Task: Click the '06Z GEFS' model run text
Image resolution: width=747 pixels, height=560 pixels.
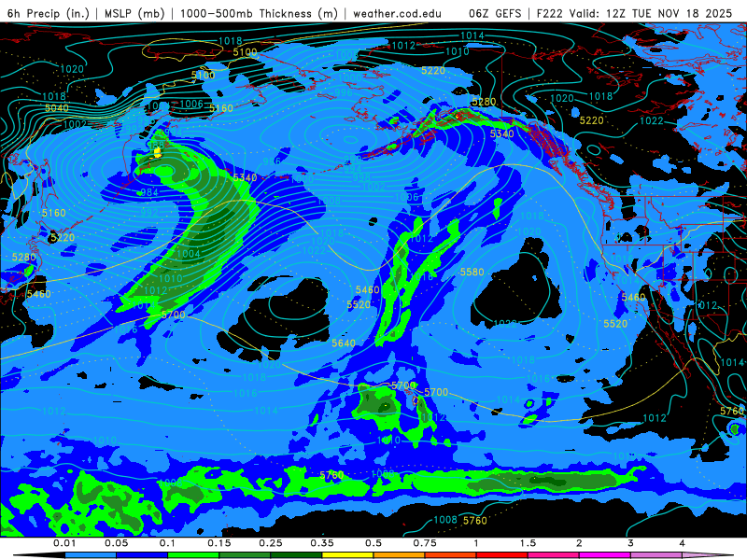Action: coord(495,13)
